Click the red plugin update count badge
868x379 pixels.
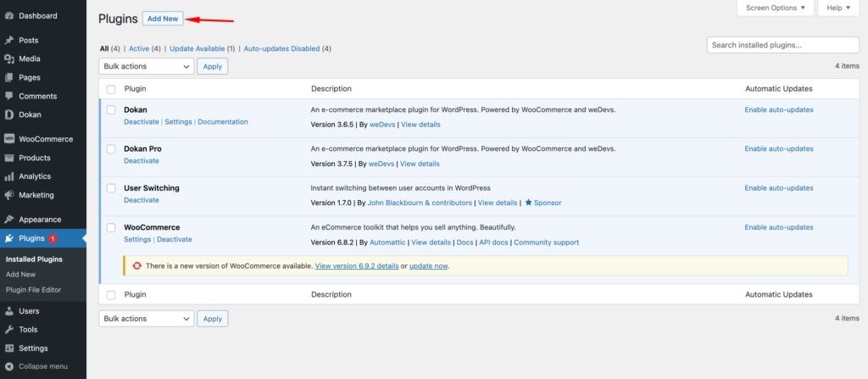53,239
